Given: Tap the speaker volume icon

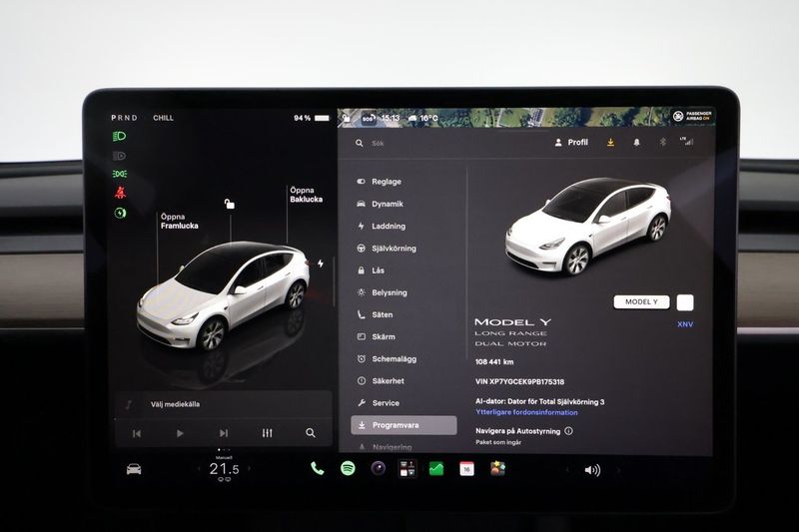Looking at the screenshot, I should pyautogui.click(x=592, y=470).
